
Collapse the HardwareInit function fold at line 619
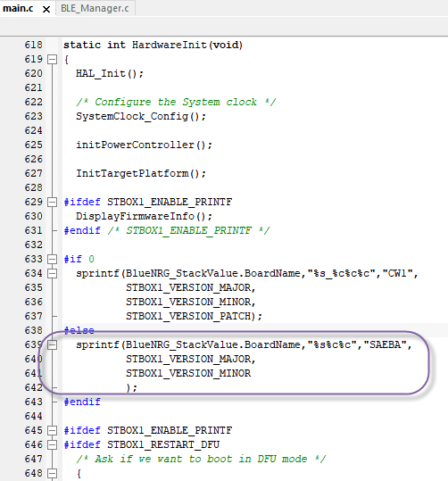(x=53, y=59)
